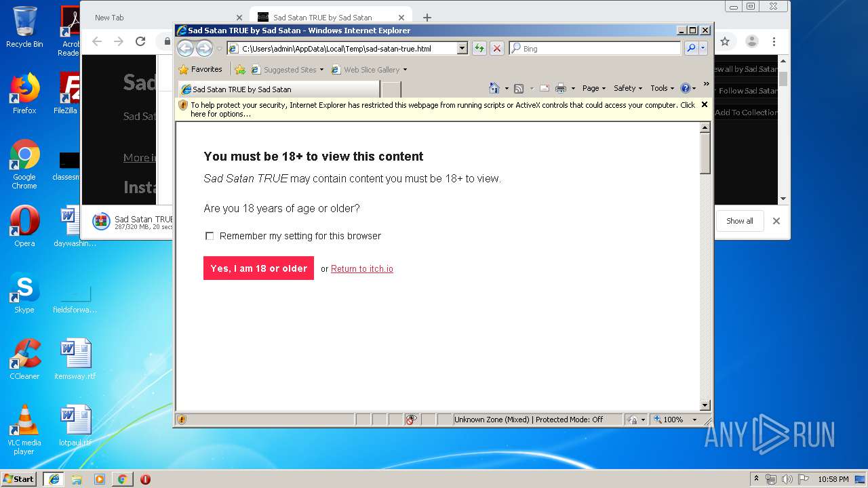Viewport: 868px width, 488px height.
Task: Click the Chrome reload icon
Action: [140, 41]
